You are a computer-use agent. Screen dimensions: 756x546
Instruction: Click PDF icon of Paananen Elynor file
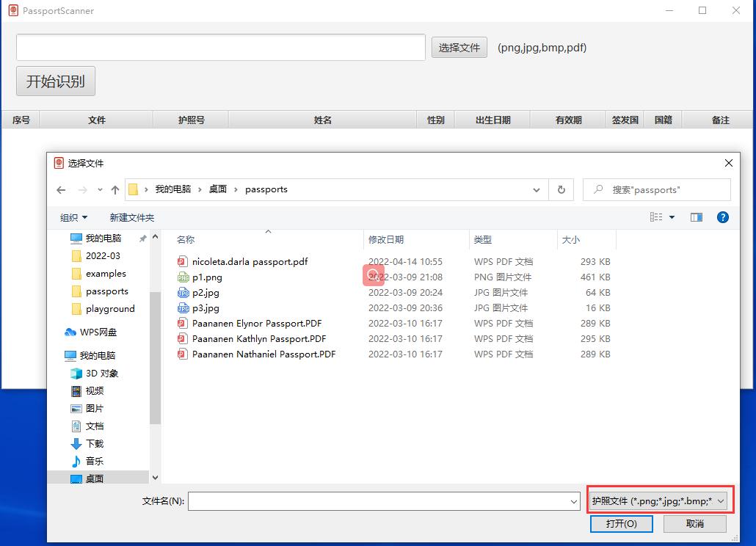[x=182, y=324]
